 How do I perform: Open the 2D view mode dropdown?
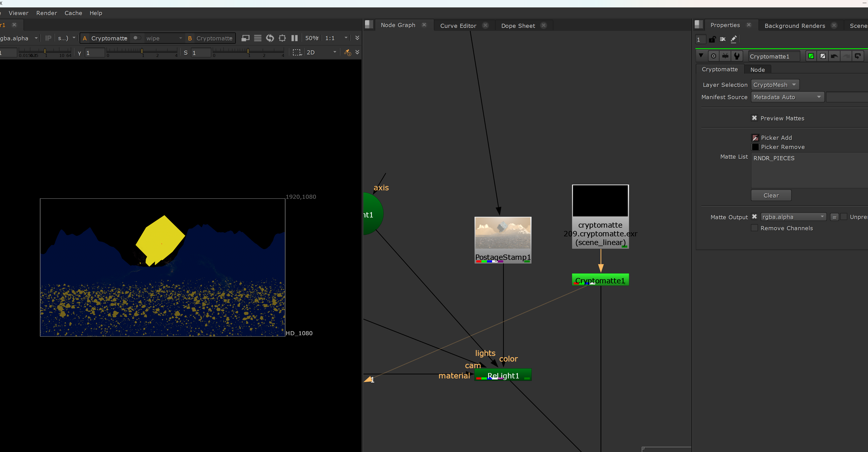(321, 52)
